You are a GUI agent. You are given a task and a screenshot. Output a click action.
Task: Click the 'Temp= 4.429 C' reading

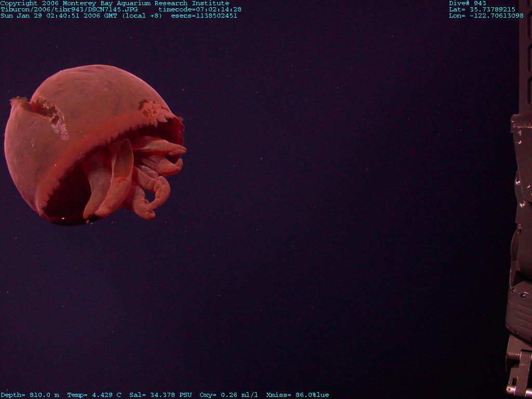tap(94, 395)
